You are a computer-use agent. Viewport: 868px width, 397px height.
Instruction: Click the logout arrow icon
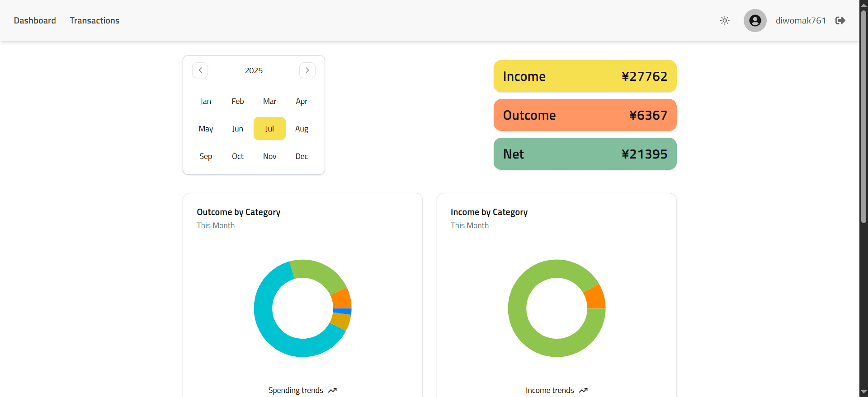click(840, 21)
